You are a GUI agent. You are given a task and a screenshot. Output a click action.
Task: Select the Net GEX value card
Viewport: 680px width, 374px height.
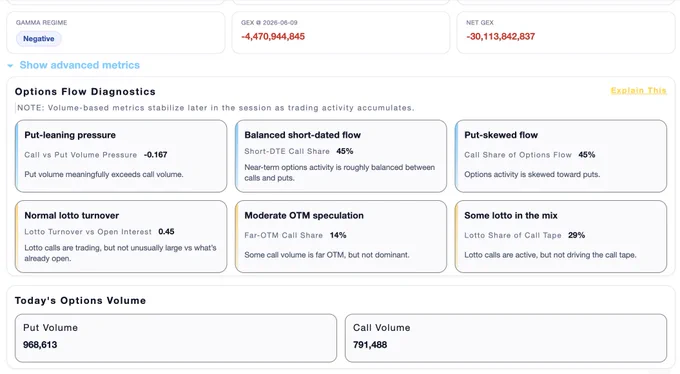[x=566, y=33]
